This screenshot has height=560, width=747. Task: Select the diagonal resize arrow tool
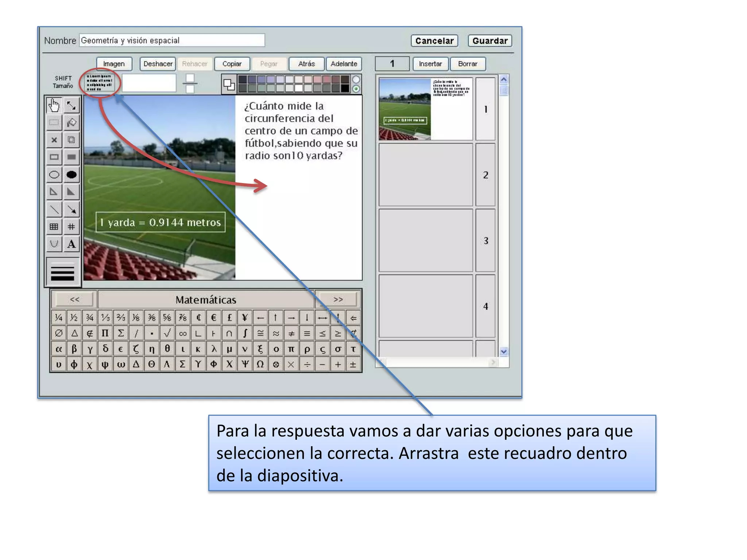click(x=71, y=105)
